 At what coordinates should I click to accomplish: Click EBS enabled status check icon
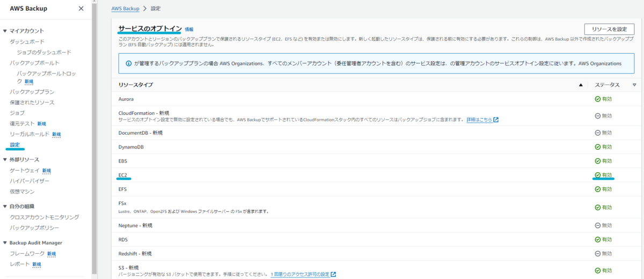597,161
